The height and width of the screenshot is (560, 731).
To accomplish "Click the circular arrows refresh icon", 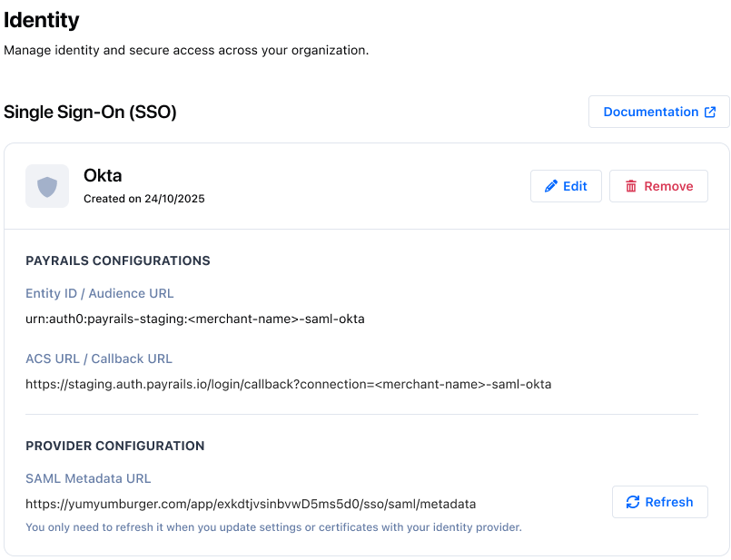I will (x=633, y=502).
